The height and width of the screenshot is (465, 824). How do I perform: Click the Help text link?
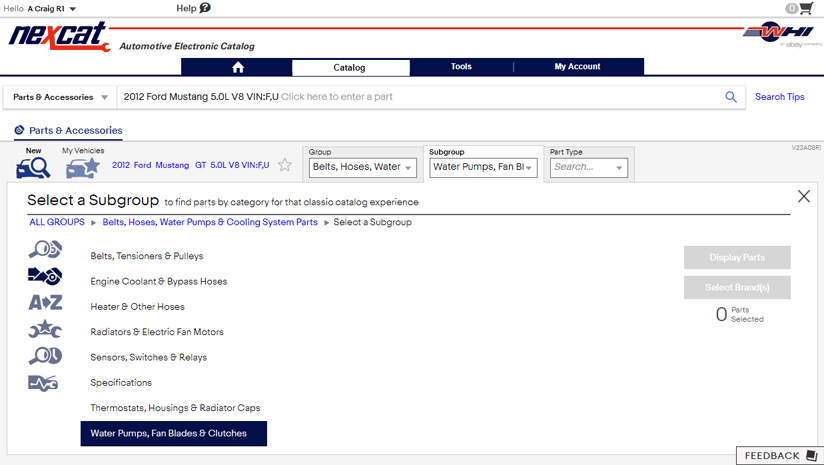pos(186,8)
